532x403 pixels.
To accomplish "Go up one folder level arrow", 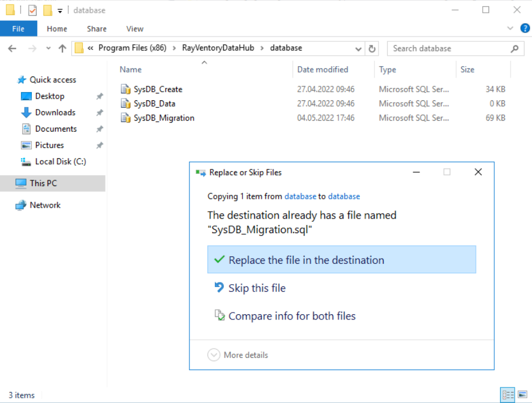I will 62,49.
